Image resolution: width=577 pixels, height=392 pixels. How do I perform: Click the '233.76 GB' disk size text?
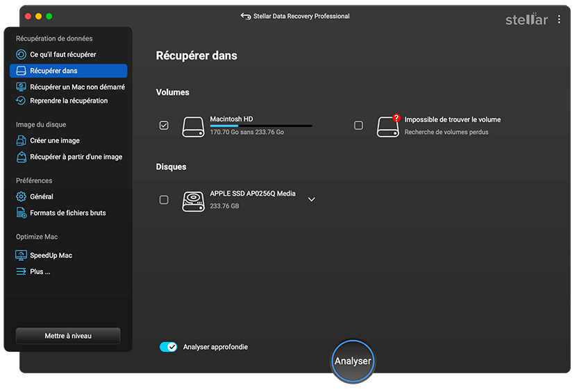coord(224,206)
